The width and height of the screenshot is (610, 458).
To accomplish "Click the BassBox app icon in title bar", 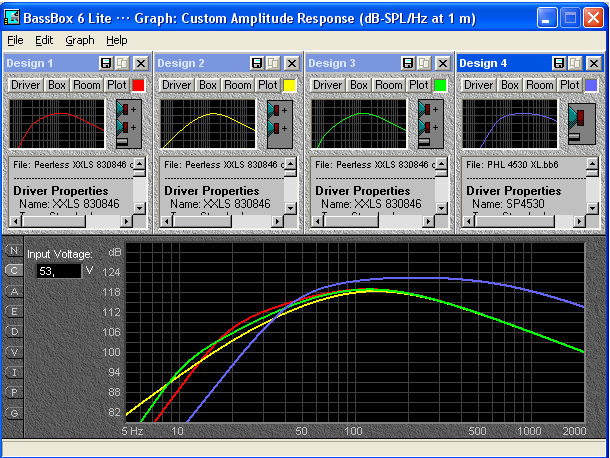I will pos(12,18).
